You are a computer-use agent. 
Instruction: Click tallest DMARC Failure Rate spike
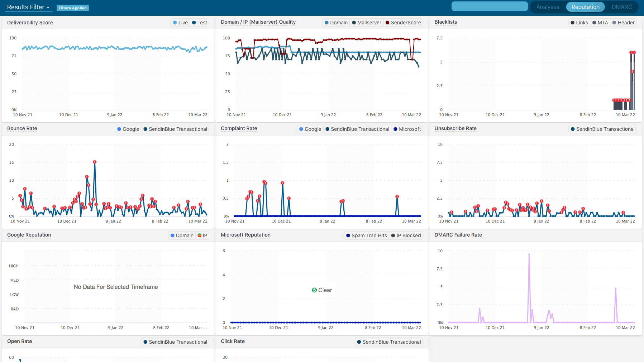529,255
